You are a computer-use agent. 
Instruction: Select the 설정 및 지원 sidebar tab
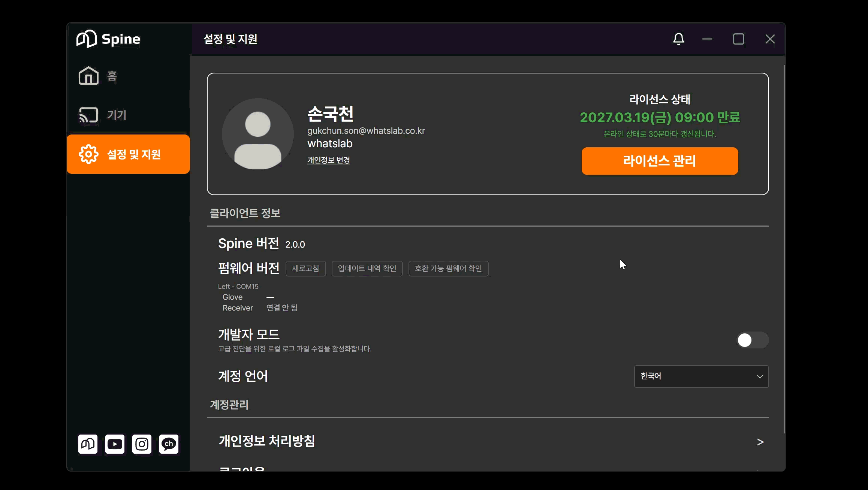click(x=129, y=154)
